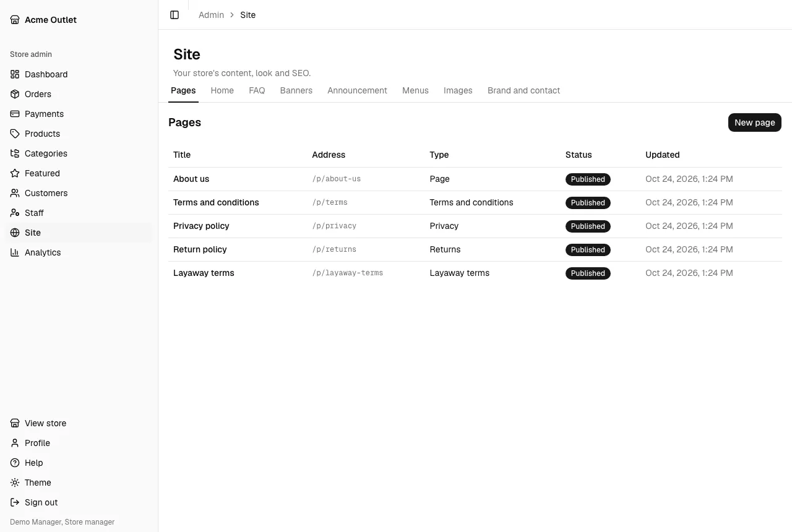Open the About us page row

coord(475,179)
